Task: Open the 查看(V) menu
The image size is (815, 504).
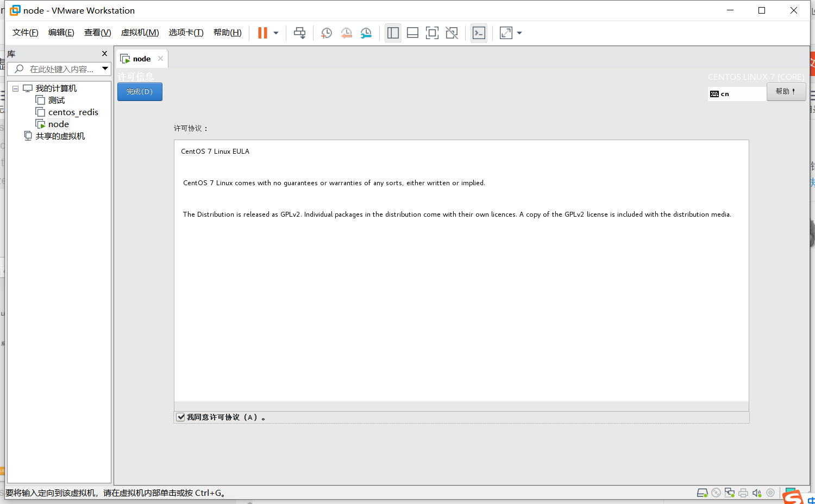Action: click(97, 33)
